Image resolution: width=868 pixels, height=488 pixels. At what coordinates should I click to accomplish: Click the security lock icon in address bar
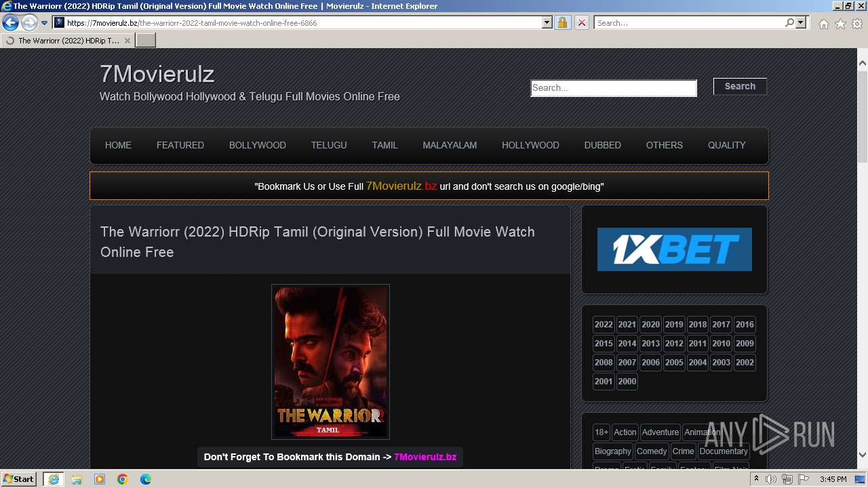pos(562,23)
